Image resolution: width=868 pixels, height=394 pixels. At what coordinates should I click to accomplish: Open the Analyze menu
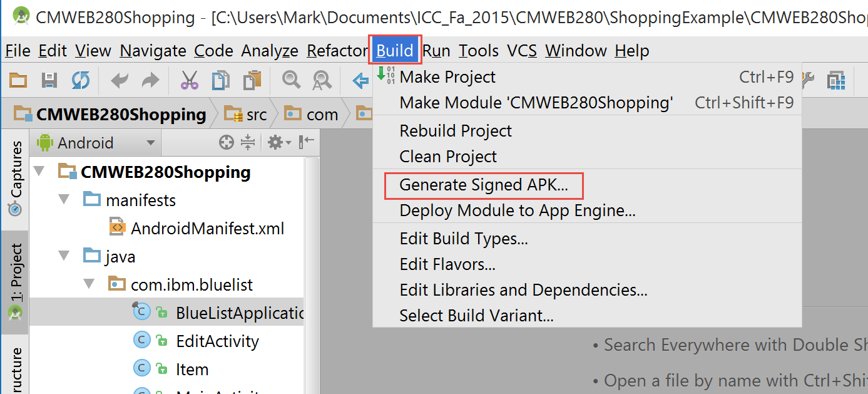coord(270,51)
